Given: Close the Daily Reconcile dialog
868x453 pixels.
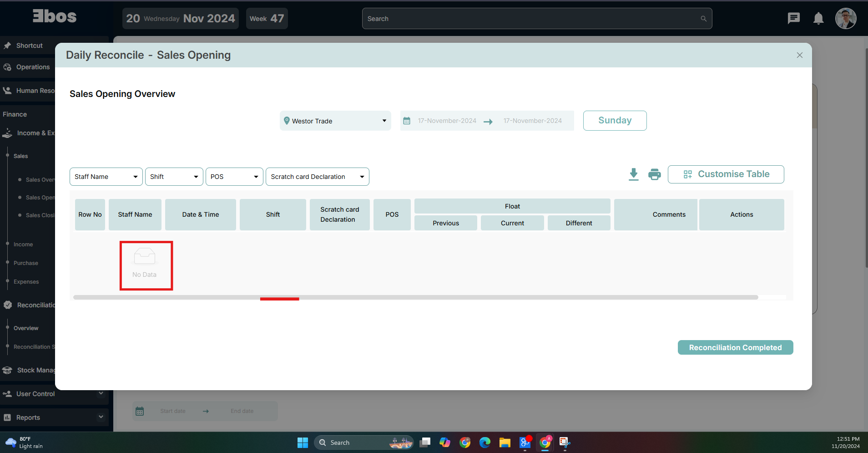Looking at the screenshot, I should coord(799,55).
